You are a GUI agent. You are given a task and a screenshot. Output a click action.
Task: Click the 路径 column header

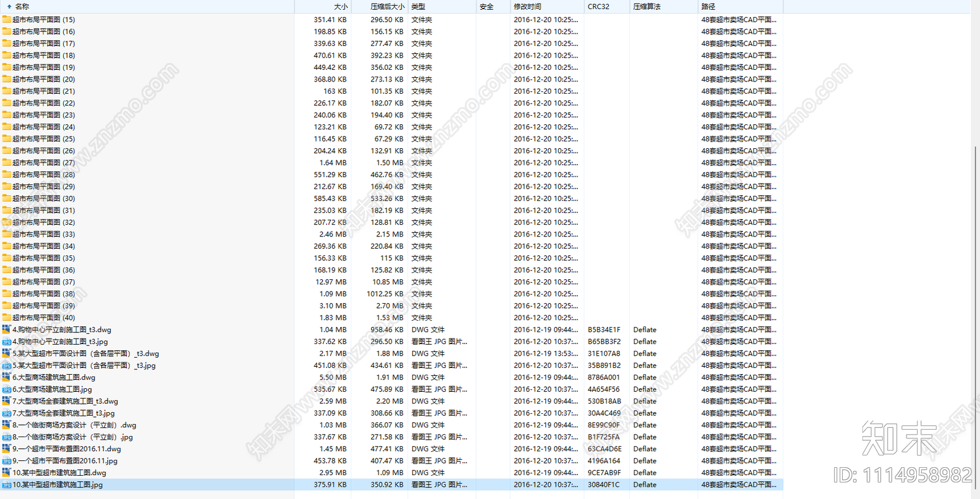741,7
